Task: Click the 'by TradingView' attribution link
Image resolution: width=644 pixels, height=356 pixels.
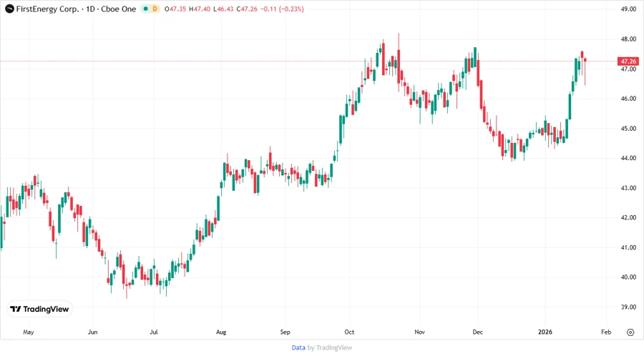Action: pyautogui.click(x=330, y=347)
